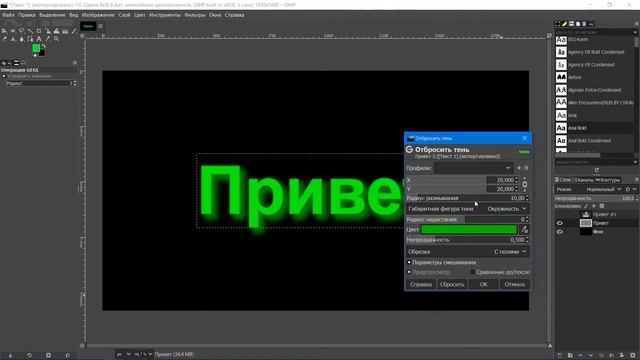The height and width of the screenshot is (360, 640).
Task: Click the lock pixels pencil icon
Action: pos(586,206)
